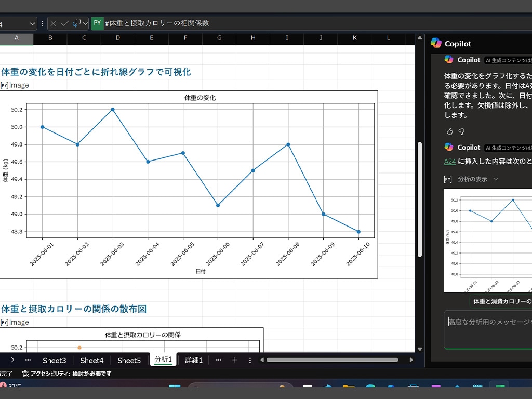The width and height of the screenshot is (532, 399).
Task: Give a thumbs down to the Copilot reply
Action: (x=461, y=131)
